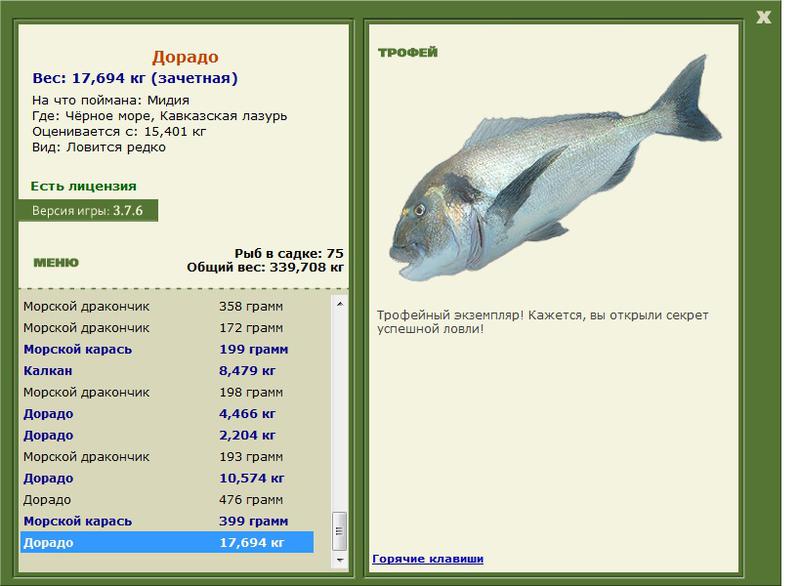Viewport: 800px width, 586px height.
Task: Click the down arrow of the fish list scrollbar
Action: pyautogui.click(x=340, y=560)
